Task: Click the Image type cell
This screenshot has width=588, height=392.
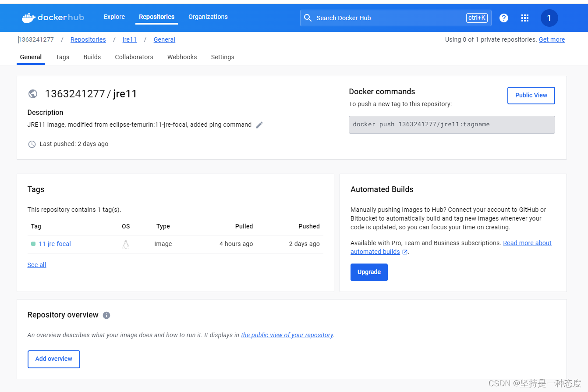Action: pyautogui.click(x=163, y=244)
